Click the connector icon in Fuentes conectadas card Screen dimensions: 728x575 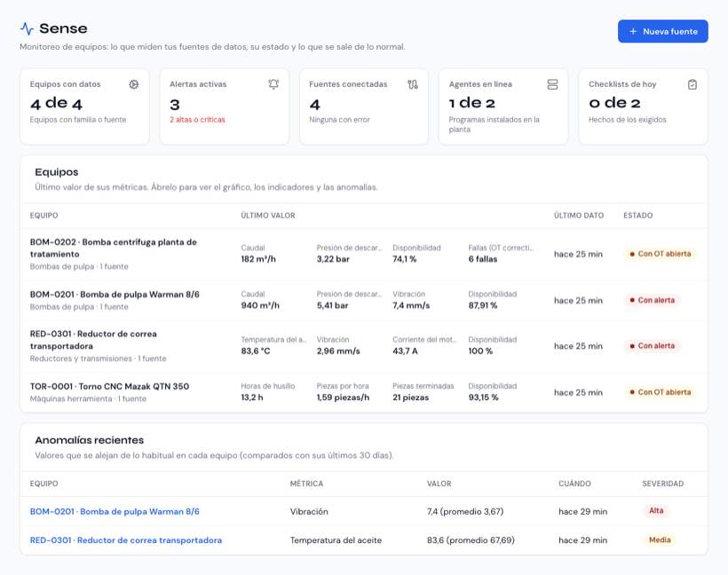click(413, 84)
